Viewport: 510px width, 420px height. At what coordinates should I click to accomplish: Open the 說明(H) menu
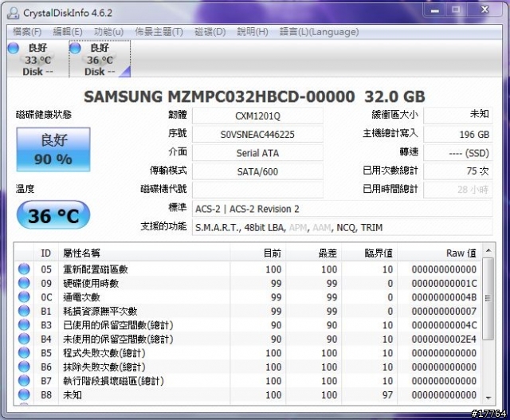253,32
